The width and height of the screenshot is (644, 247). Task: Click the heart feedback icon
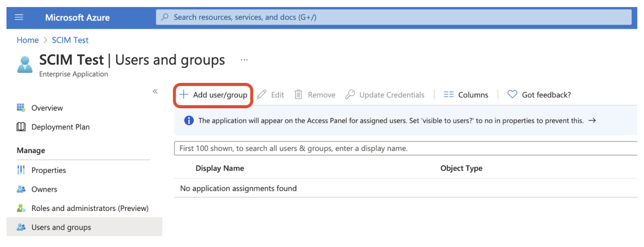click(512, 94)
